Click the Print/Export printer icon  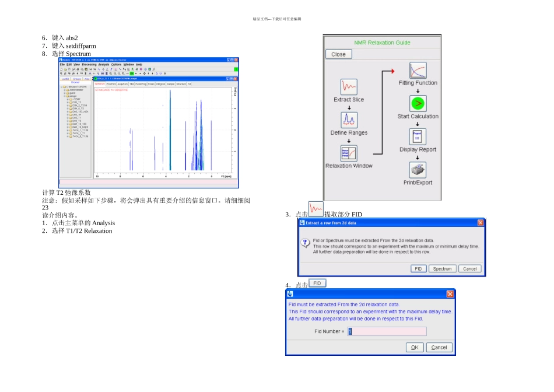pos(418,170)
